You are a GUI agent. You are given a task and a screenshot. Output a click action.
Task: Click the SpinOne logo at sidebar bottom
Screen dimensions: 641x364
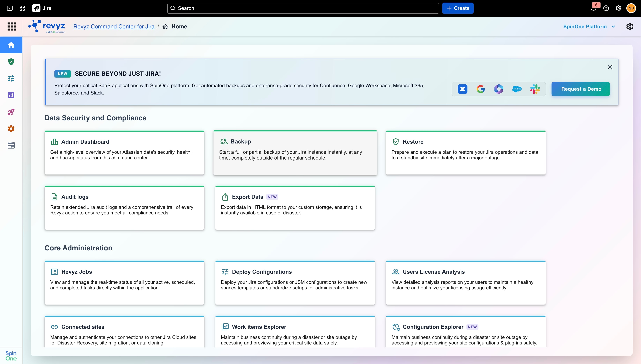coord(11,356)
